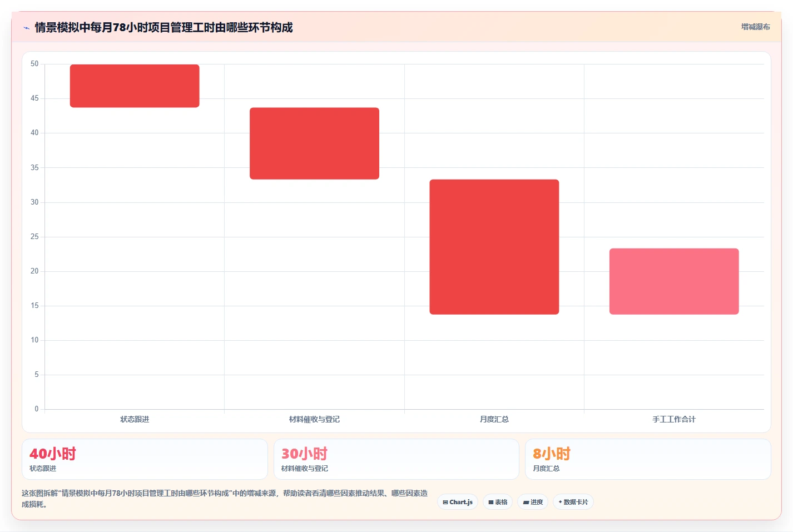
Task: Click the x-axis label 月度汇总
Action: point(494,419)
